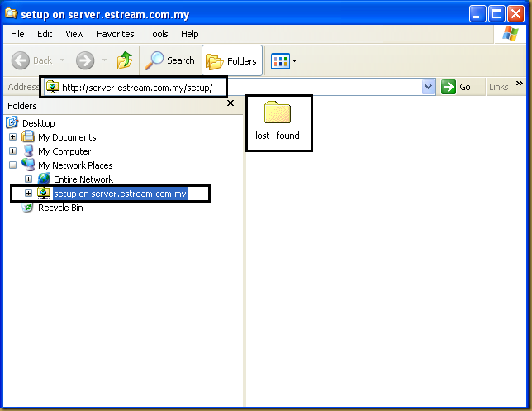Open the Back history dropdown arrow
The height and width of the screenshot is (411, 532).
[63, 60]
